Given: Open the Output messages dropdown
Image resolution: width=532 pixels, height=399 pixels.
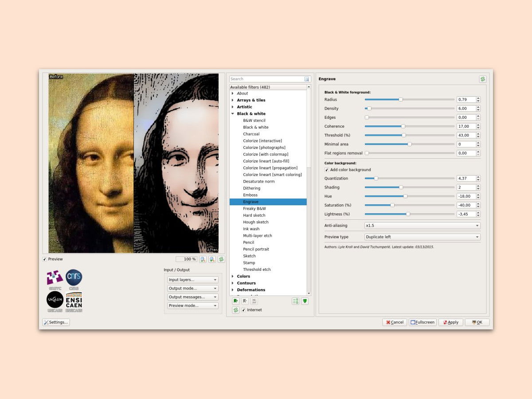Looking at the screenshot, I should [x=193, y=297].
